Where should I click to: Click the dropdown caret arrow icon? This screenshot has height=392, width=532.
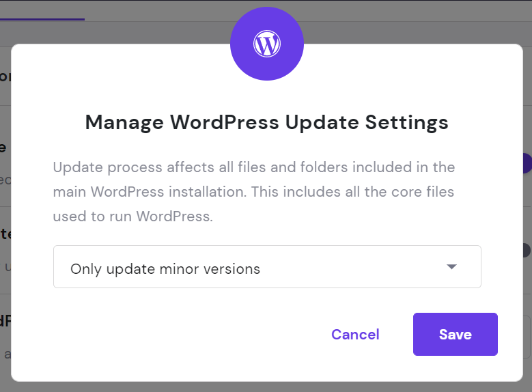coord(451,267)
